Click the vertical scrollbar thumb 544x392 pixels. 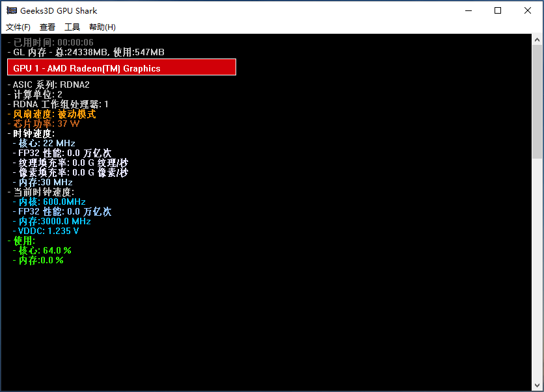(x=537, y=101)
